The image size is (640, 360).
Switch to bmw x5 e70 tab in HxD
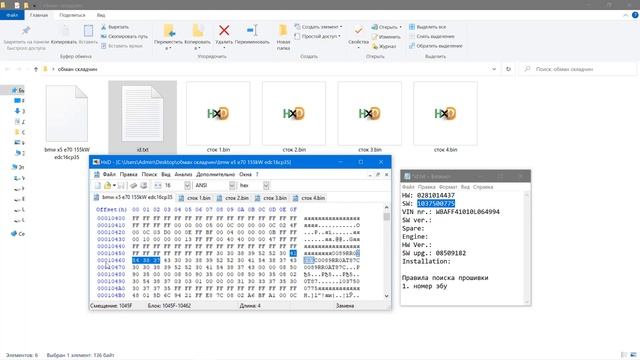click(x=133, y=198)
